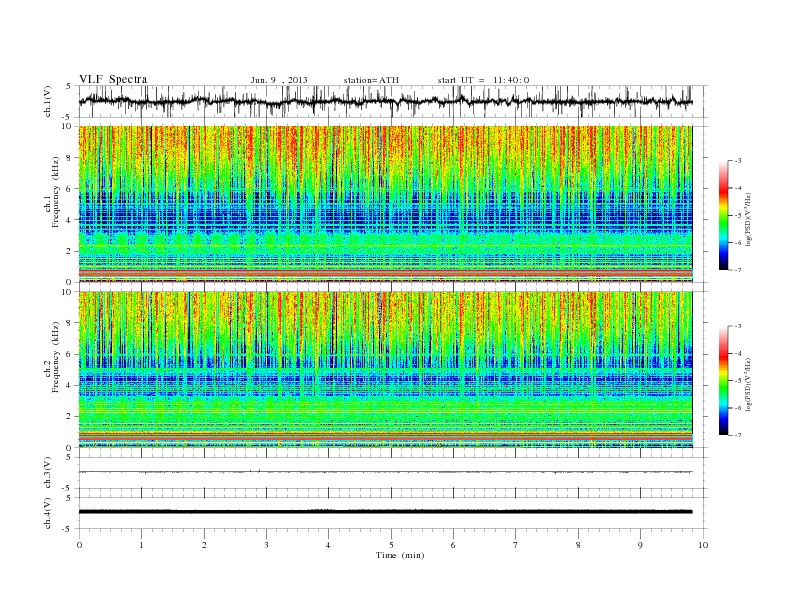The width and height of the screenshot is (792, 612).
Task: Click the ch.2 frequency axis "8" kHz tick label
Action: pos(71,323)
